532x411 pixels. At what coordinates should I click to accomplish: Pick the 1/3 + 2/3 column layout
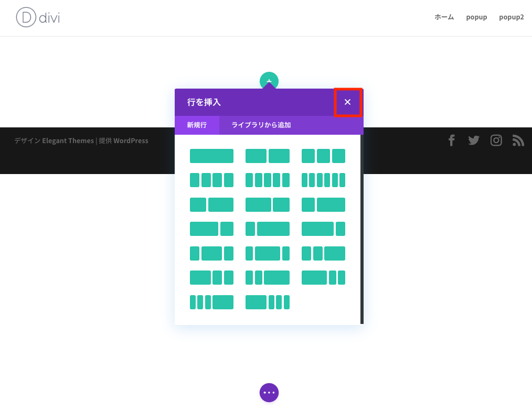[211, 204]
